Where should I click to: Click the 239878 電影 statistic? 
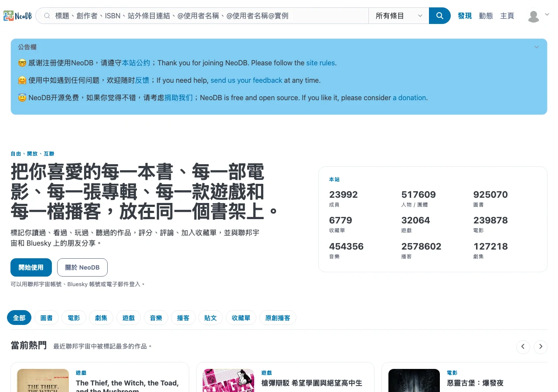click(490, 224)
